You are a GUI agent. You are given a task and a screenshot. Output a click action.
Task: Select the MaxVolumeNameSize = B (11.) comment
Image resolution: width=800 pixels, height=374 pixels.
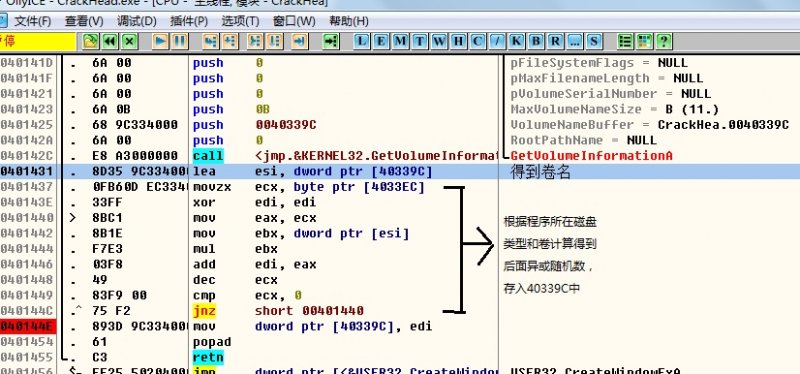[614, 110]
